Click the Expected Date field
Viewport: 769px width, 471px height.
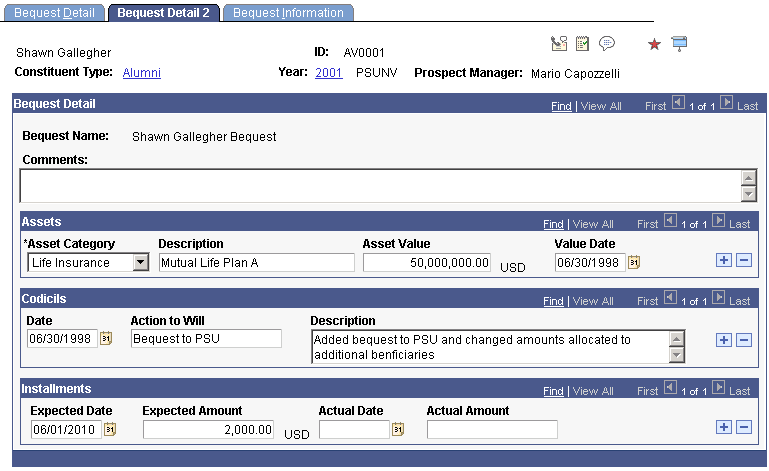point(66,430)
